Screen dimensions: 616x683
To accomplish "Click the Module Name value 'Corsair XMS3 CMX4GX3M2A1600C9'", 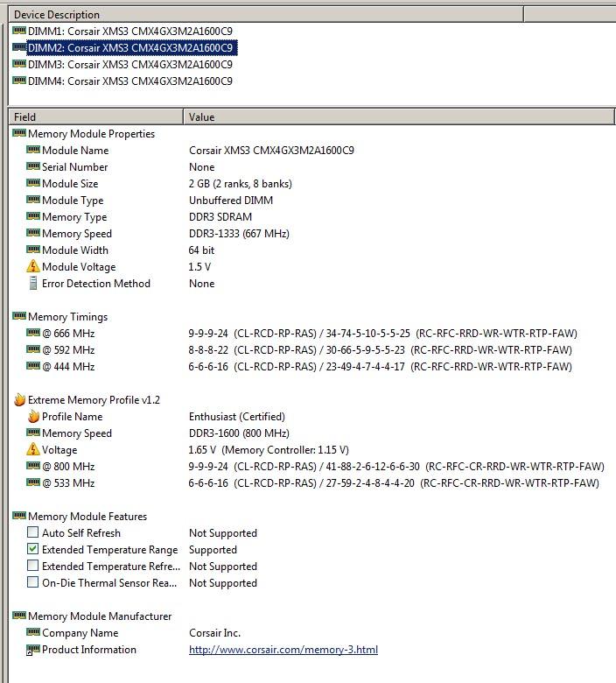I will (271, 151).
